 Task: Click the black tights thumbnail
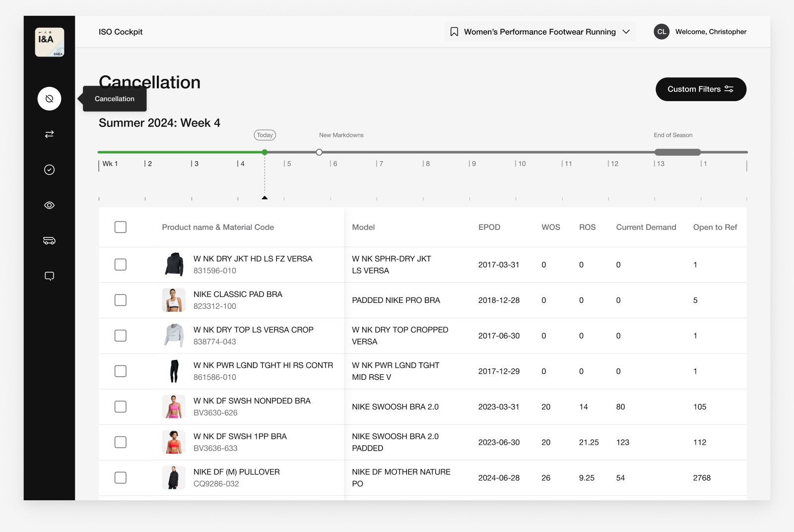(174, 371)
